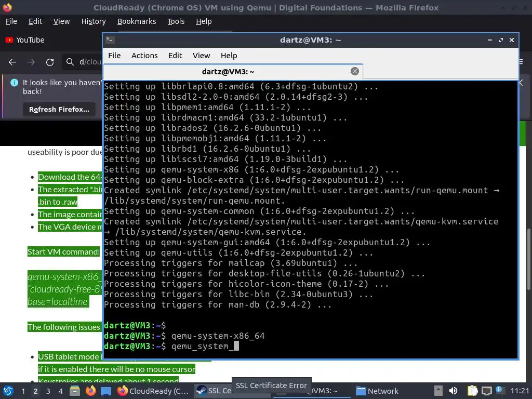Maximize the dartz@VM3 terminal window
This screenshot has width=532, height=399.
pyautogui.click(x=501, y=40)
